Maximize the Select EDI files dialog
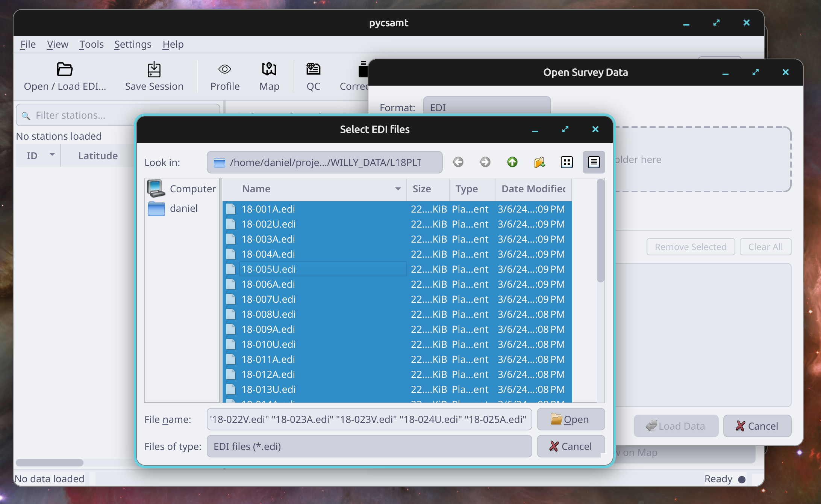 (565, 129)
